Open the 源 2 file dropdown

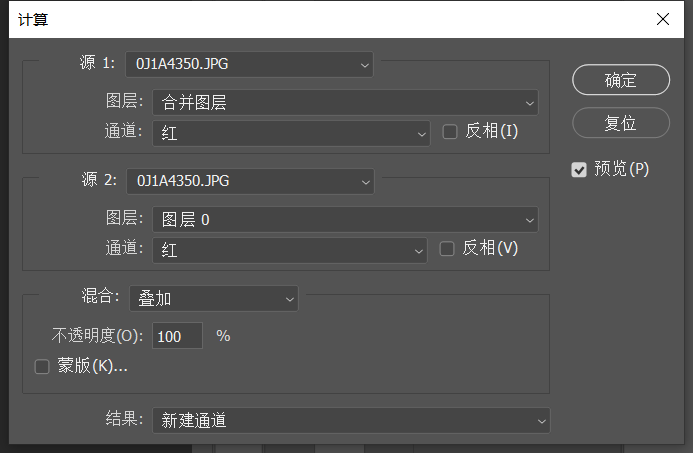coord(250,181)
